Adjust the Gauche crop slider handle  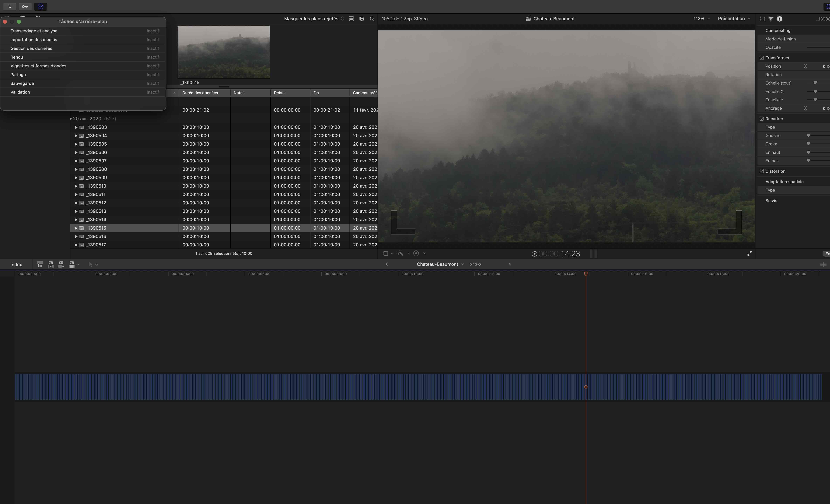[808, 136]
